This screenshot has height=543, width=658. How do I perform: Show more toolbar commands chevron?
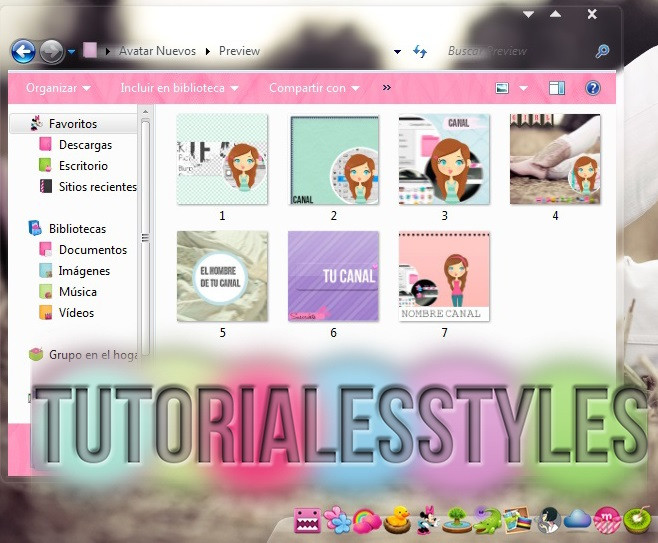[x=386, y=88]
